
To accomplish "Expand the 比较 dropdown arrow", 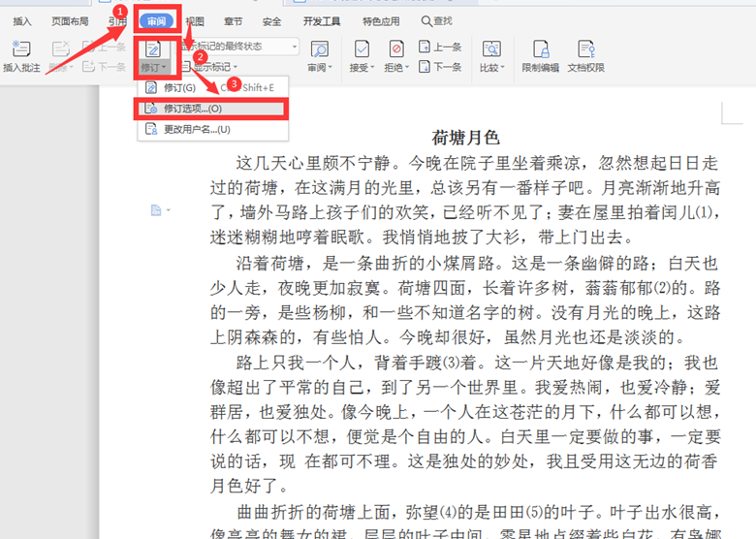I will [502, 68].
